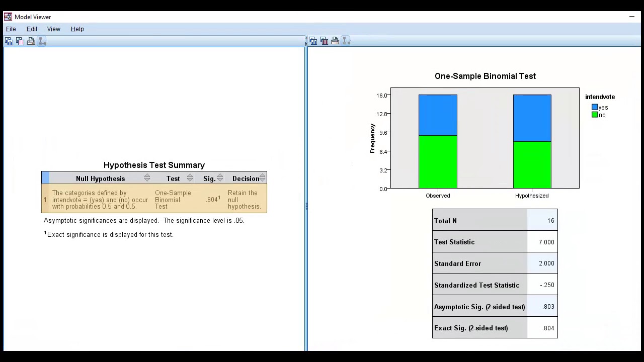Image resolution: width=644 pixels, height=362 pixels.
Task: Click the Sig. column header
Action: (209, 178)
